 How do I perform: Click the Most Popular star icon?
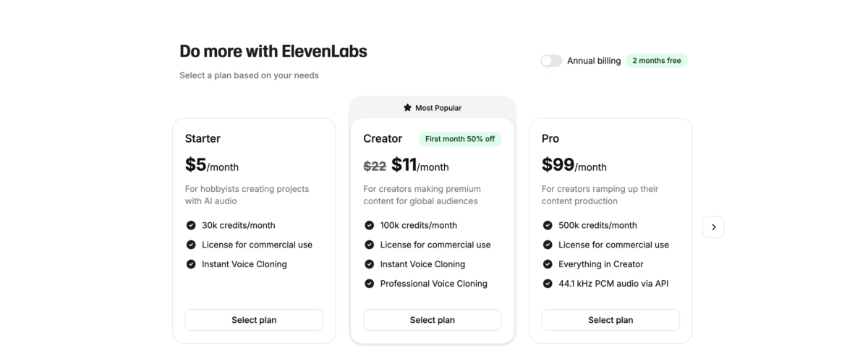click(407, 108)
